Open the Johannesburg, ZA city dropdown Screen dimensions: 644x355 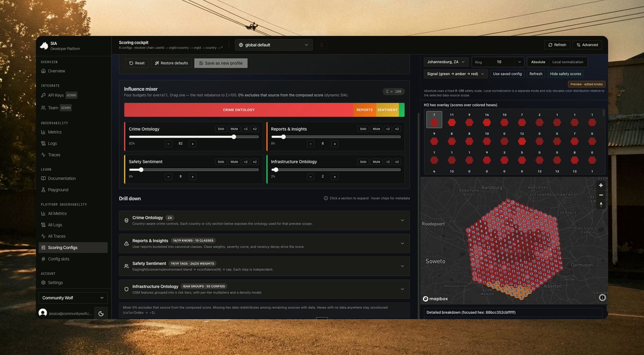click(446, 62)
